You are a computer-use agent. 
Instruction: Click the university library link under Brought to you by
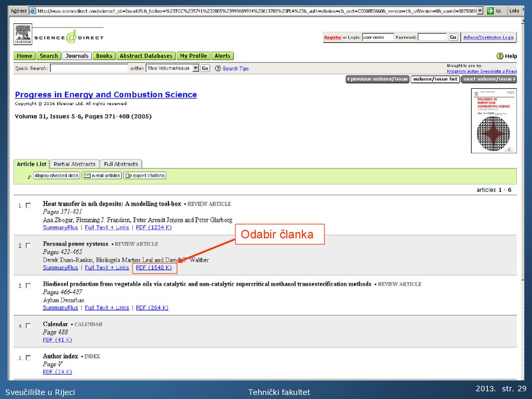coord(482,71)
